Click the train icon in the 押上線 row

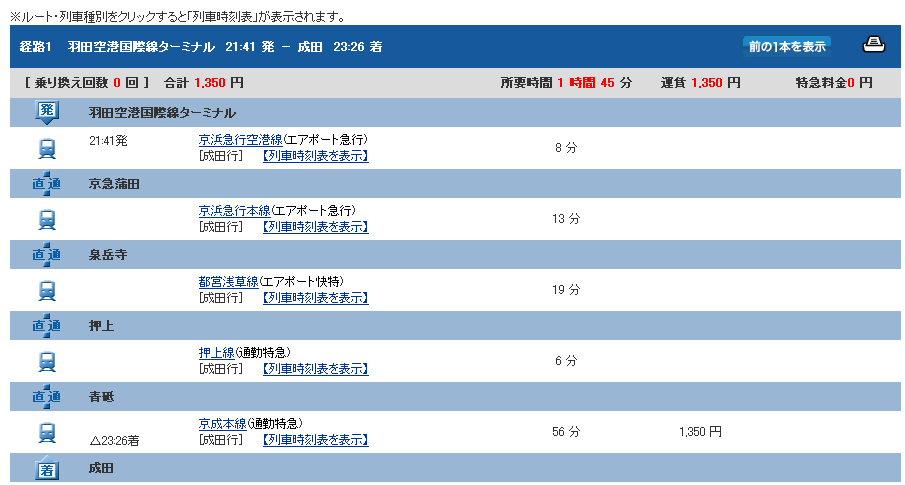click(x=47, y=361)
